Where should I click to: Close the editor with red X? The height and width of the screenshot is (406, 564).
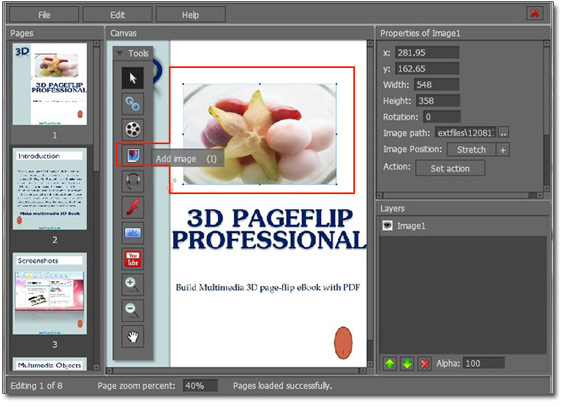[x=535, y=13]
